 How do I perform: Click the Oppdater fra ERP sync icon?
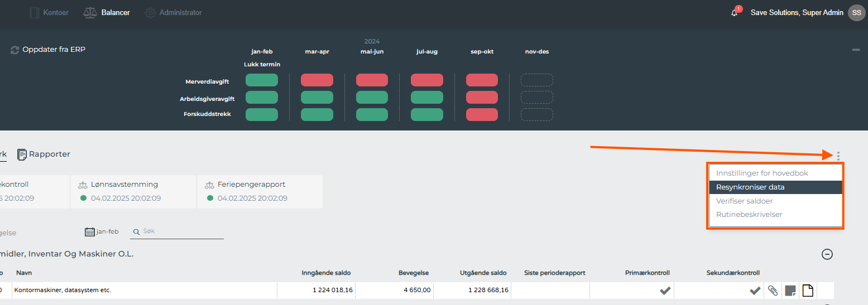15,50
